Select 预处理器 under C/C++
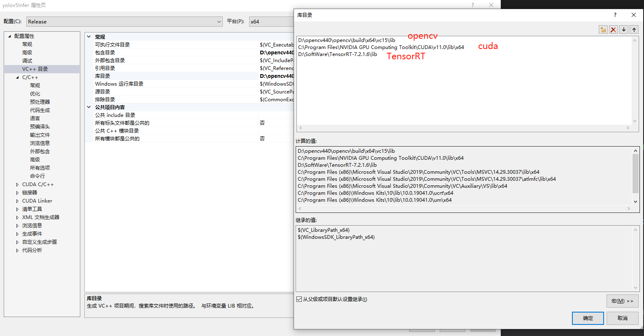This screenshot has width=644, height=336. coord(40,102)
